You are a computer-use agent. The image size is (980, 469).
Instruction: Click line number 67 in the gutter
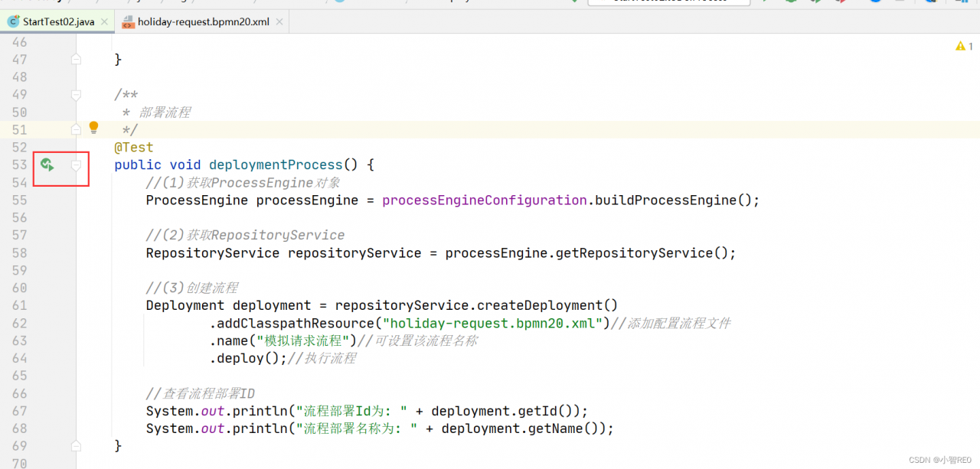pos(19,411)
